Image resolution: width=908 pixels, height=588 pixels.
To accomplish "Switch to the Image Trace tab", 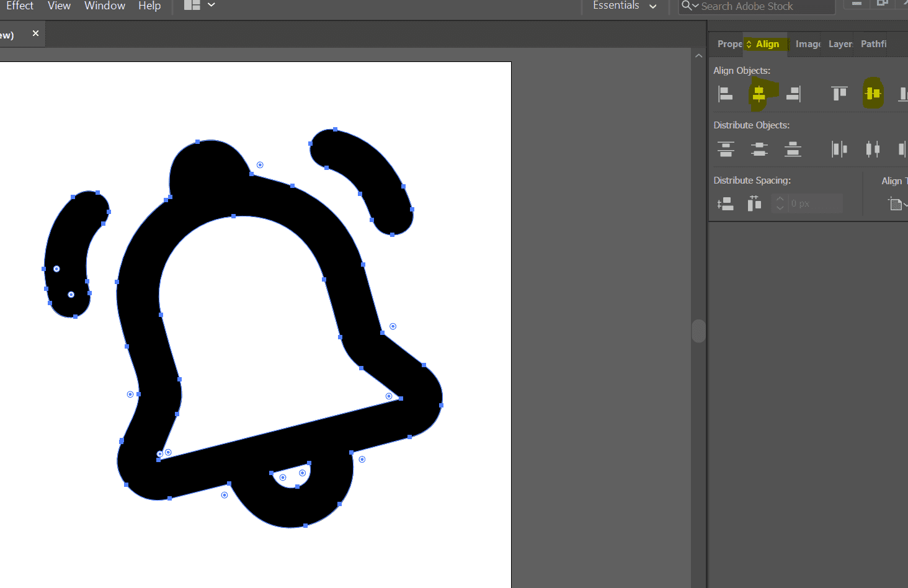I will point(808,44).
